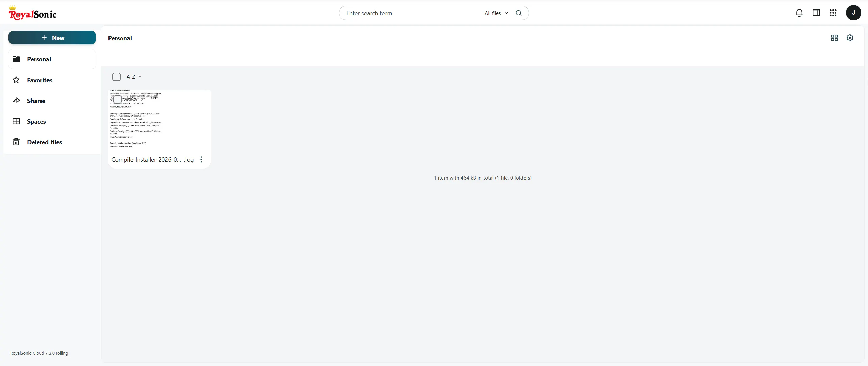Go to the Shares section label
The height and width of the screenshot is (366, 868).
[36, 101]
